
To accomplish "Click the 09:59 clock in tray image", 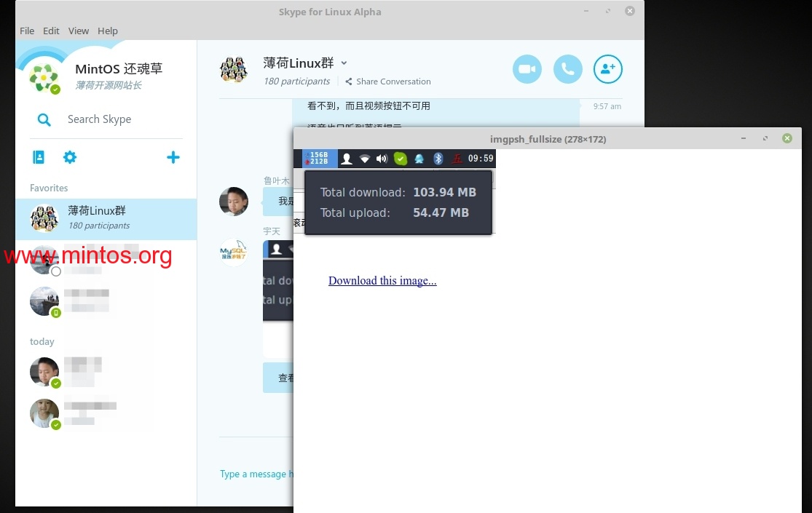I will pyautogui.click(x=481, y=159).
